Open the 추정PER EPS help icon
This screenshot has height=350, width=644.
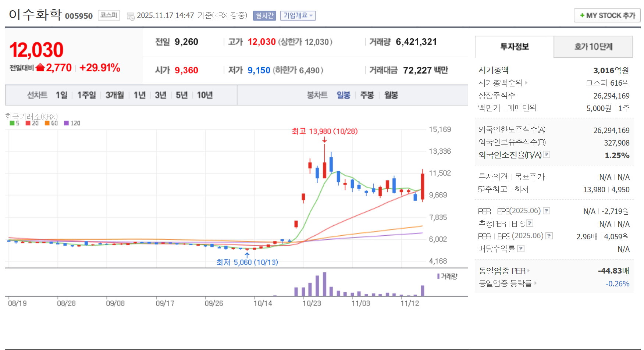point(530,224)
